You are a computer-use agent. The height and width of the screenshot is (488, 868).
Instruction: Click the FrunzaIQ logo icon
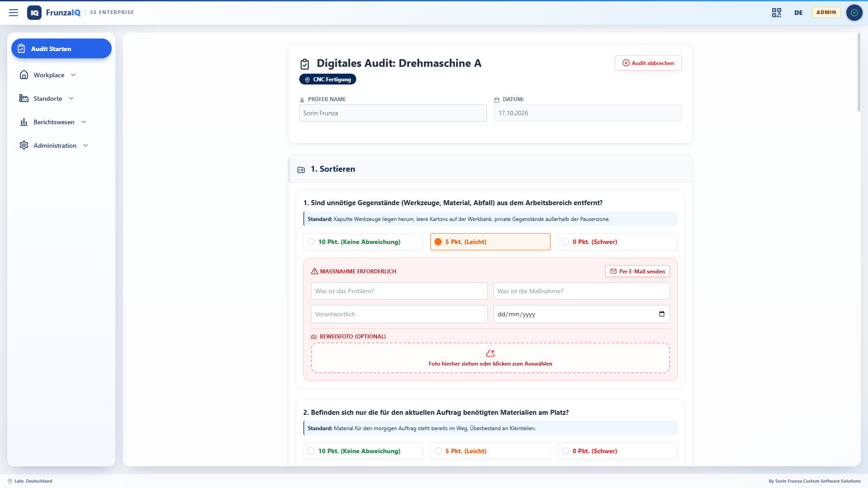34,13
